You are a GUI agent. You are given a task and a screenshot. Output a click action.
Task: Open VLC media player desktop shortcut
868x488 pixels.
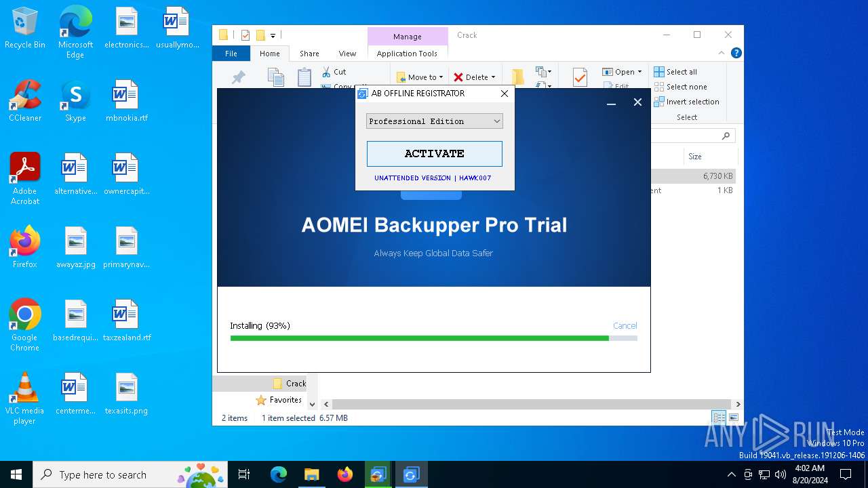(x=25, y=399)
